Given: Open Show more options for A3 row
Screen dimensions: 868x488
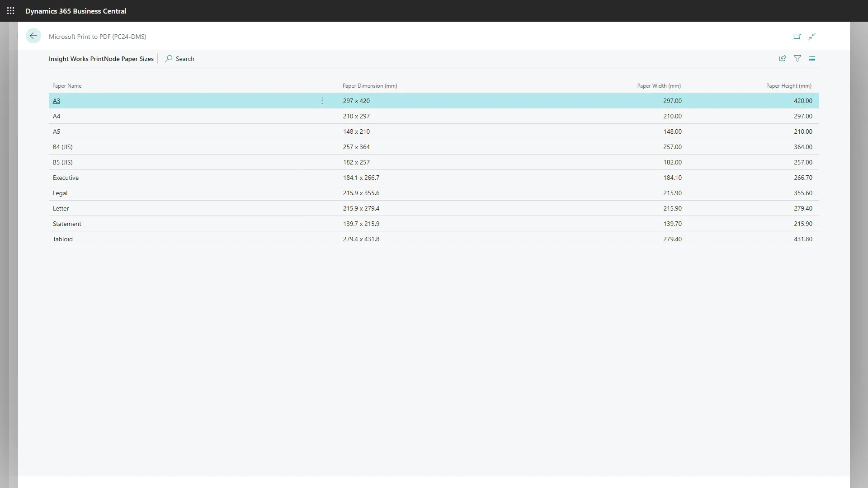Looking at the screenshot, I should click(x=322, y=101).
